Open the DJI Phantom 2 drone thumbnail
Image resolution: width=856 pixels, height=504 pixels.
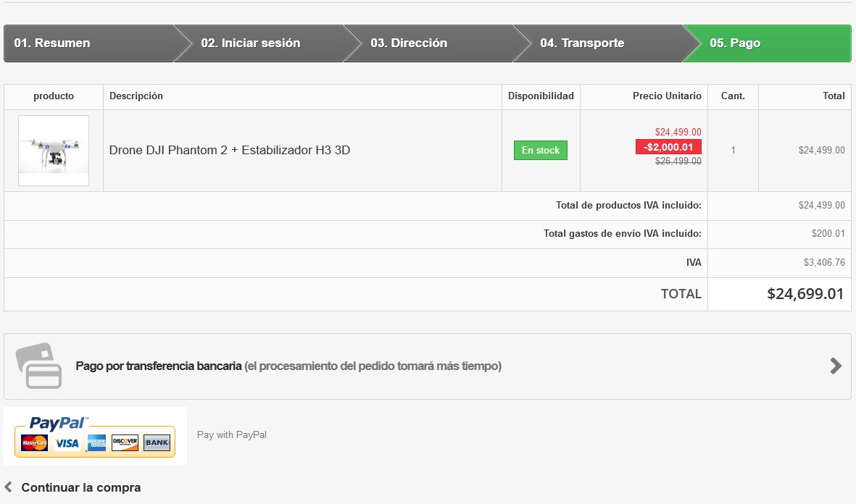pyautogui.click(x=54, y=151)
